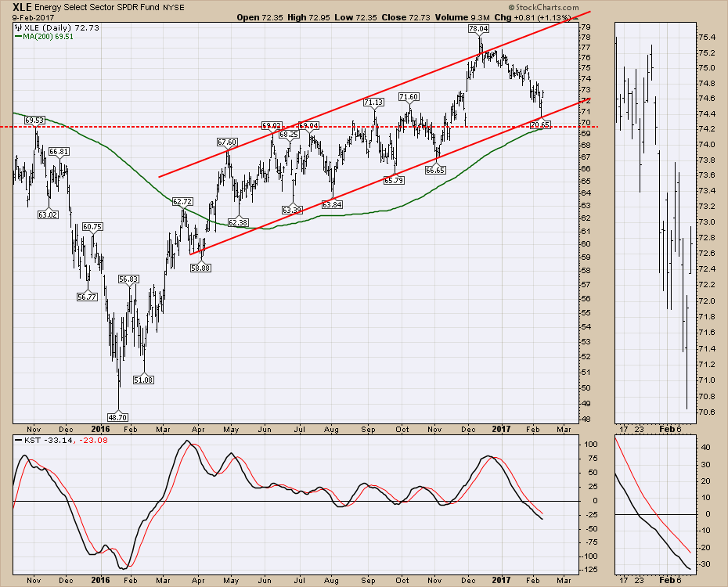Image resolution: width=728 pixels, height=587 pixels.
Task: Click the XLE (Daily) 72.73 legend
Action: (x=57, y=28)
